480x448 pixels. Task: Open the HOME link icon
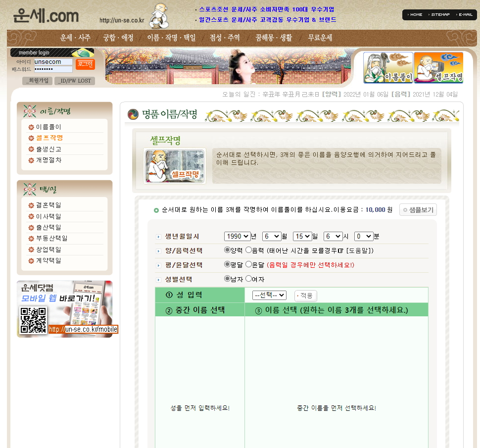[415, 15]
